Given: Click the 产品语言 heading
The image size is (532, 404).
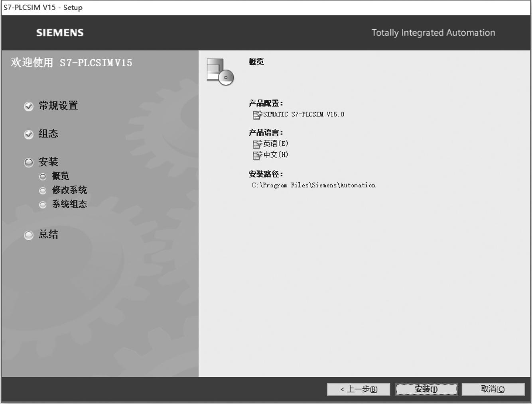Looking at the screenshot, I should 266,132.
